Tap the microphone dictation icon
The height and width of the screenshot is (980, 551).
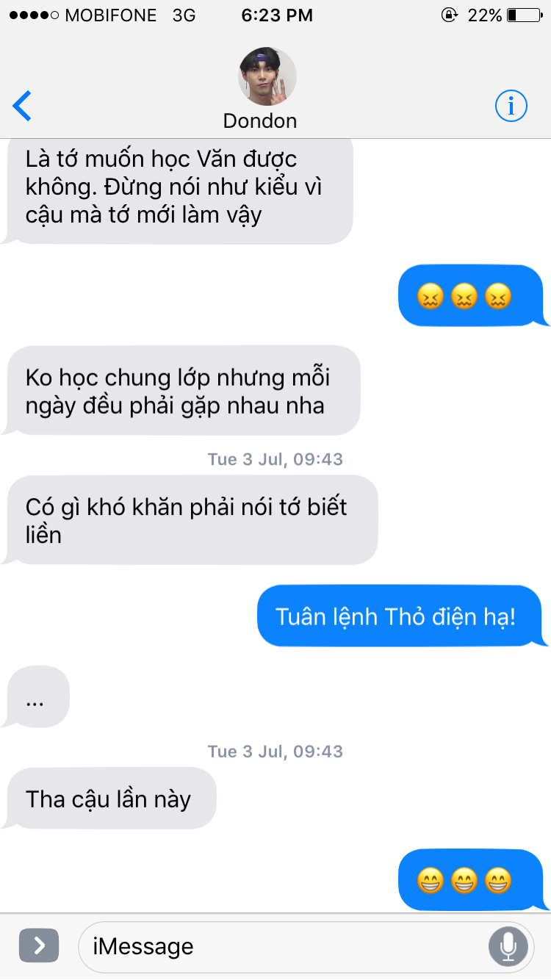pyautogui.click(x=508, y=946)
